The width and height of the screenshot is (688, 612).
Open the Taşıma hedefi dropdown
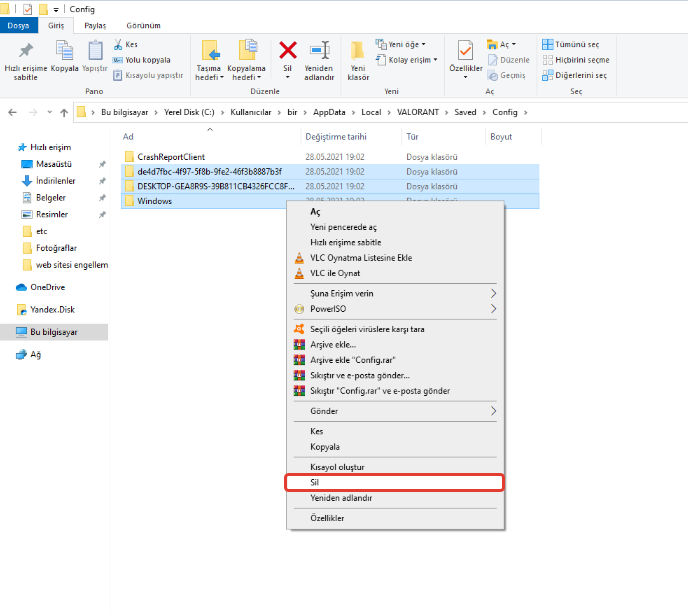click(x=209, y=77)
